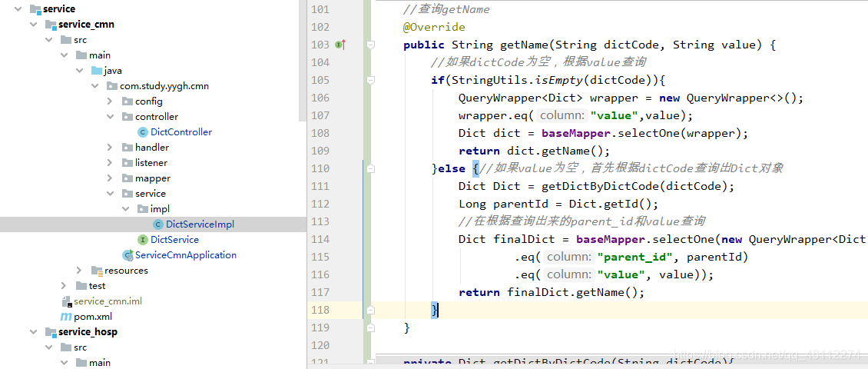
Task: Collapse the service_cmn module node
Action: point(35,25)
